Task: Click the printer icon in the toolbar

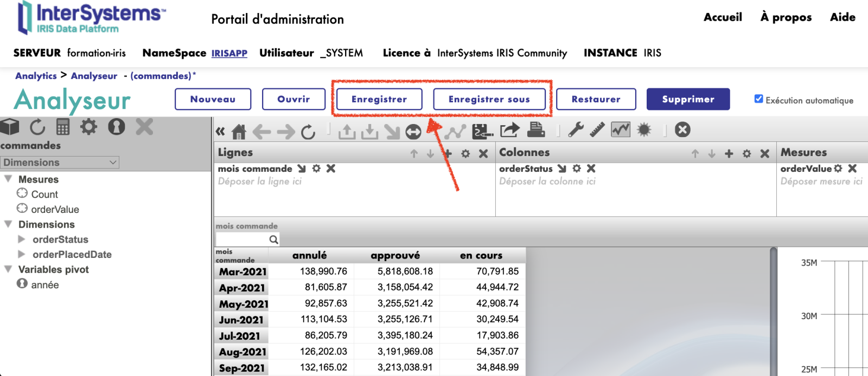Action: tap(536, 130)
